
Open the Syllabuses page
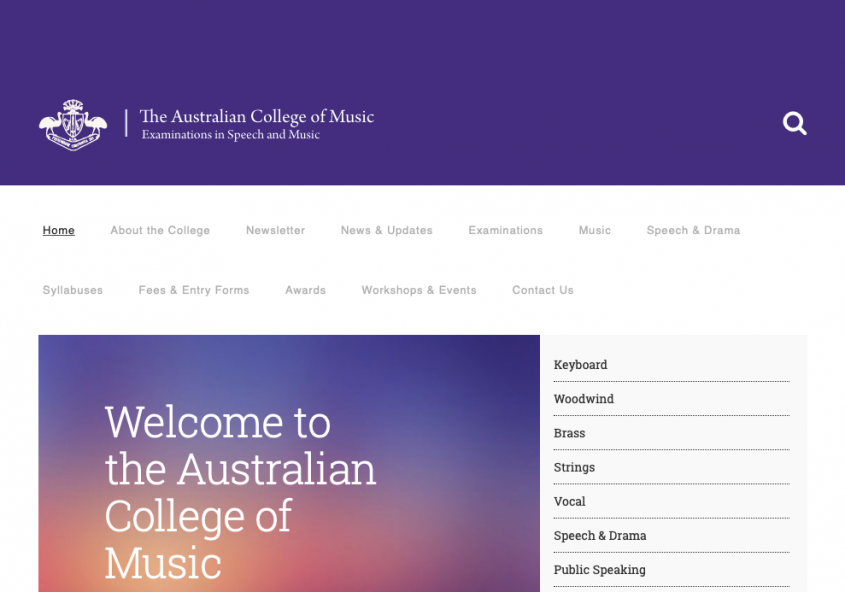73,290
